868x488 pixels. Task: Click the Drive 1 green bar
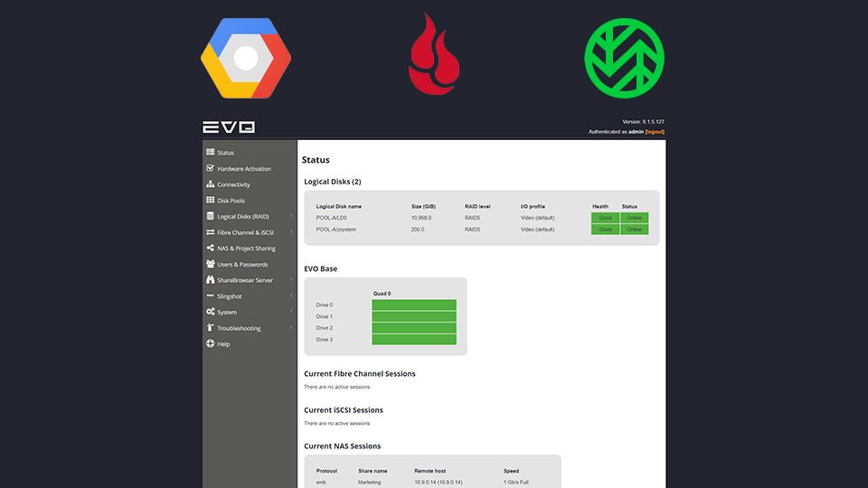pyautogui.click(x=414, y=316)
